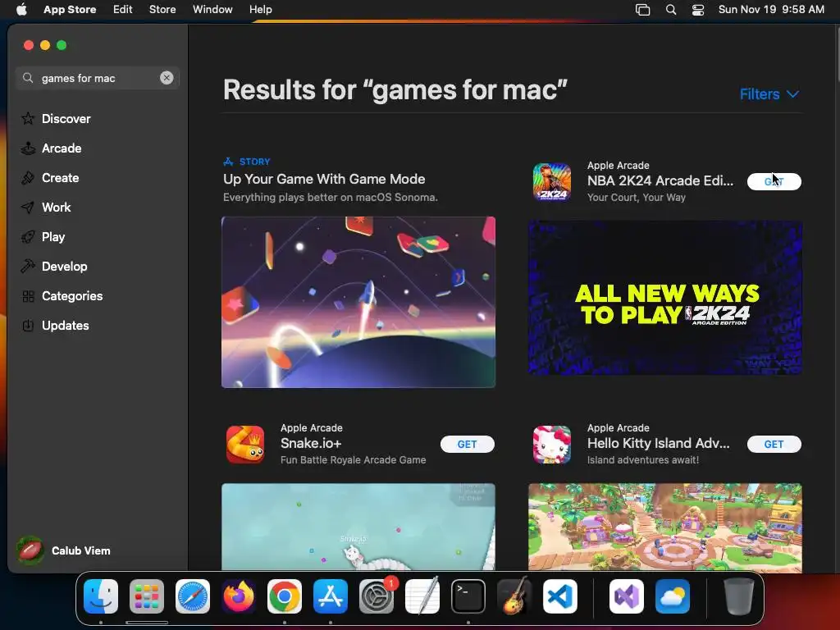The image size is (840, 630).
Task: Open Visual Studio from the Dock
Action: pos(627,596)
